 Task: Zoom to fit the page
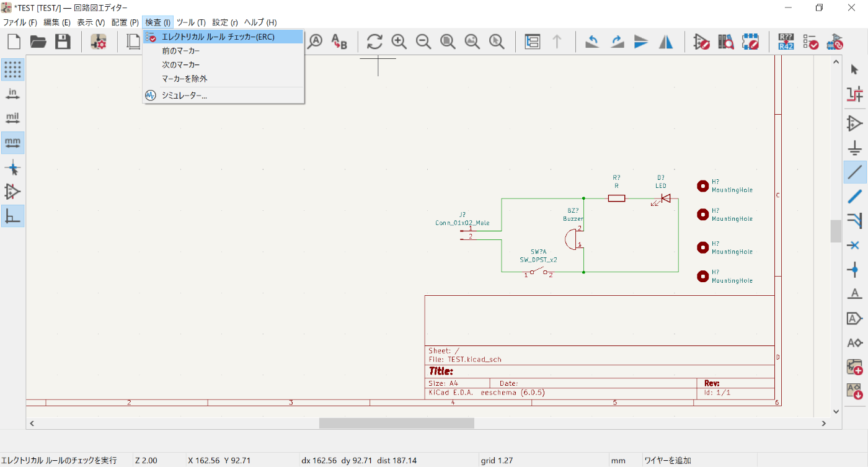tap(448, 42)
